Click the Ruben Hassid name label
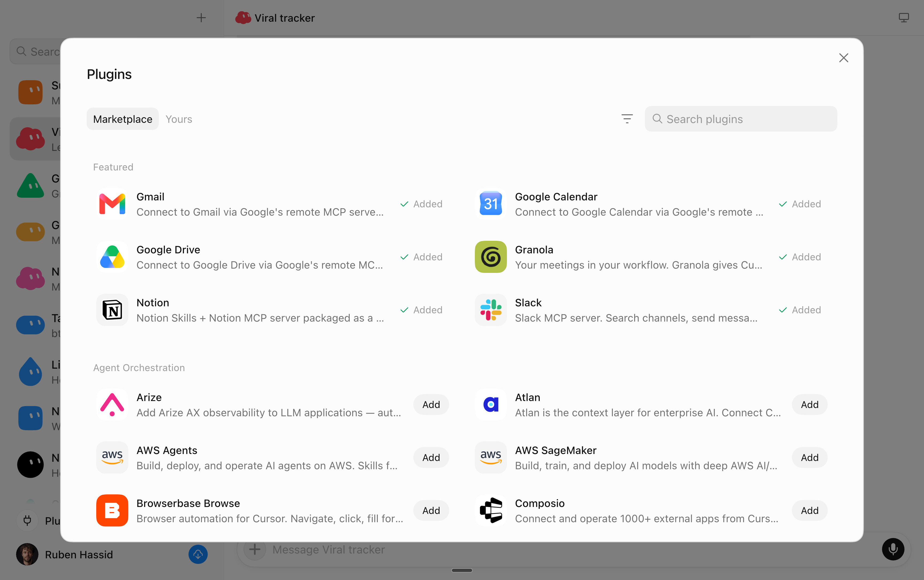Screen dimensions: 924x580 point(79,555)
